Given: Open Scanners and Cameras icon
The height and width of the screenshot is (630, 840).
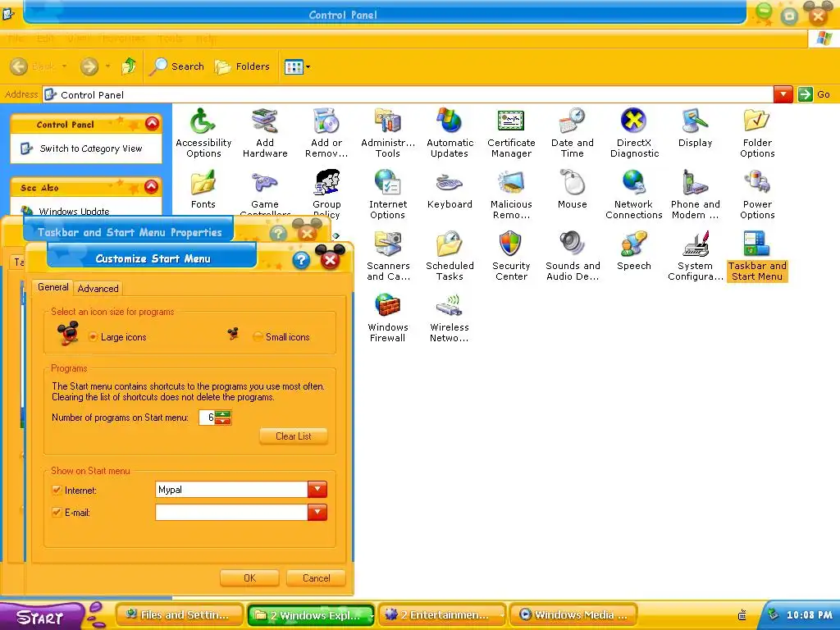Looking at the screenshot, I should click(388, 256).
